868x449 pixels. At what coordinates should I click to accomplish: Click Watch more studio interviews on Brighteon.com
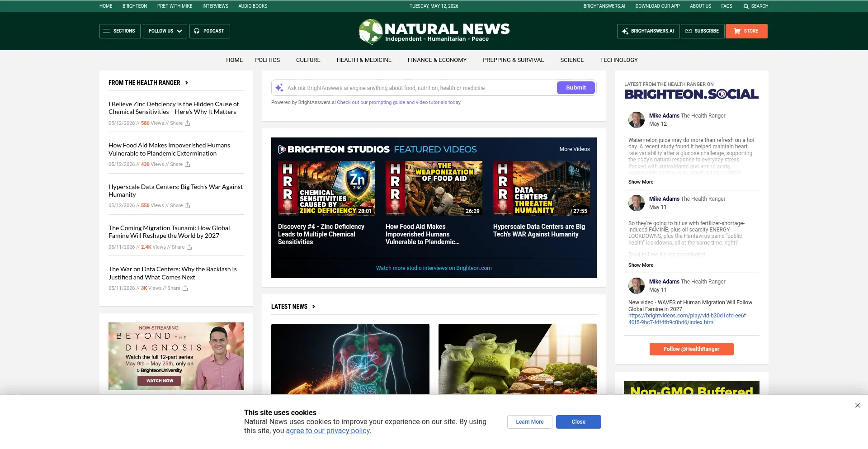(434, 268)
